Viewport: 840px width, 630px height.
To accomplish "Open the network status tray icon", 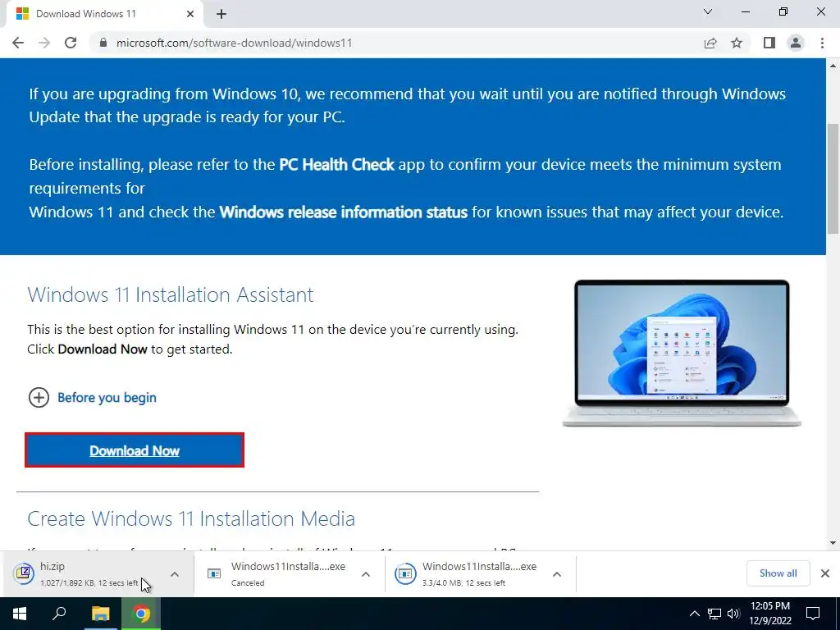I will (x=714, y=614).
